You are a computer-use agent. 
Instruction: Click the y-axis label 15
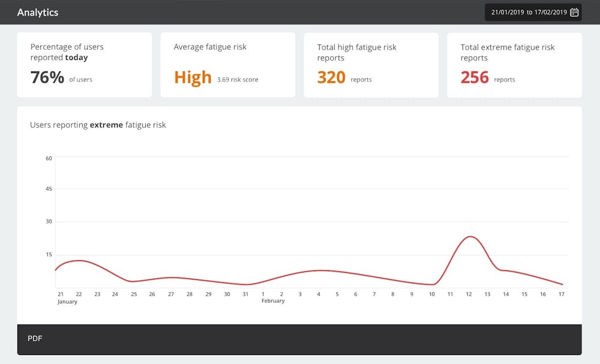tap(49, 254)
